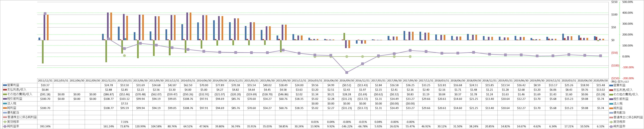The height and width of the screenshot is (129, 644).
Task: Click the blue 営業利益 swatch in right legend
Action: (611, 86)
